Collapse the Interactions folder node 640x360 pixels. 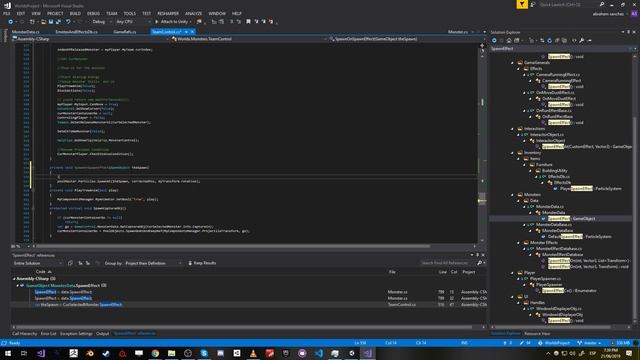point(513,129)
